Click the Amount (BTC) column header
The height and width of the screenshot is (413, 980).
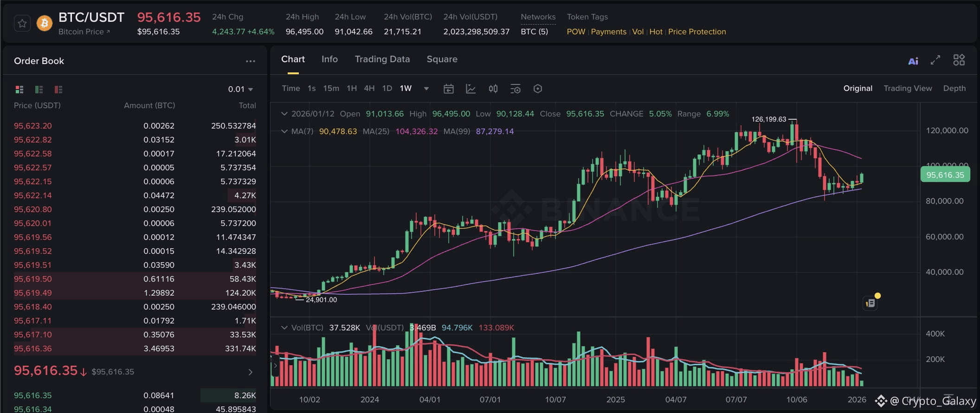pos(149,105)
